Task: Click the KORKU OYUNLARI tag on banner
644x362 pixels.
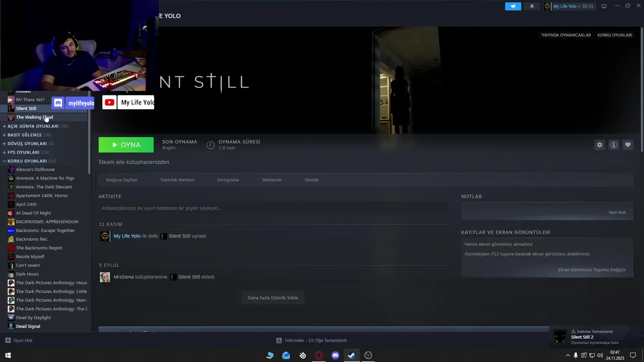Action: (x=614, y=35)
